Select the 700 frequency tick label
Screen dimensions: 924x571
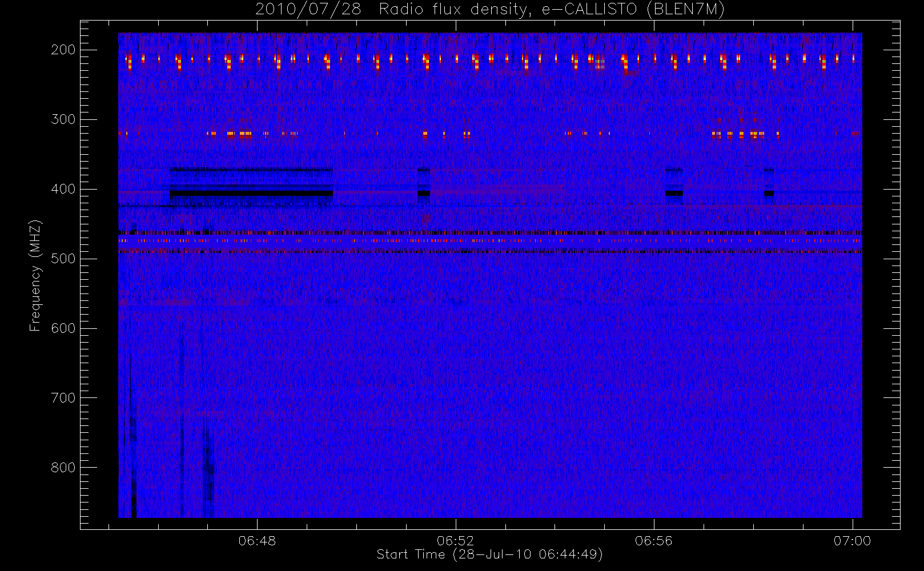pyautogui.click(x=63, y=398)
